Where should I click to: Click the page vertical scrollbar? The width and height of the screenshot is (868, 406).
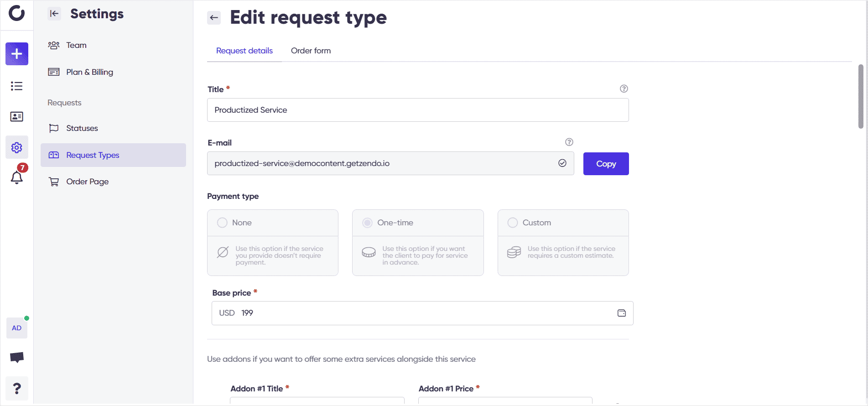coord(860,97)
